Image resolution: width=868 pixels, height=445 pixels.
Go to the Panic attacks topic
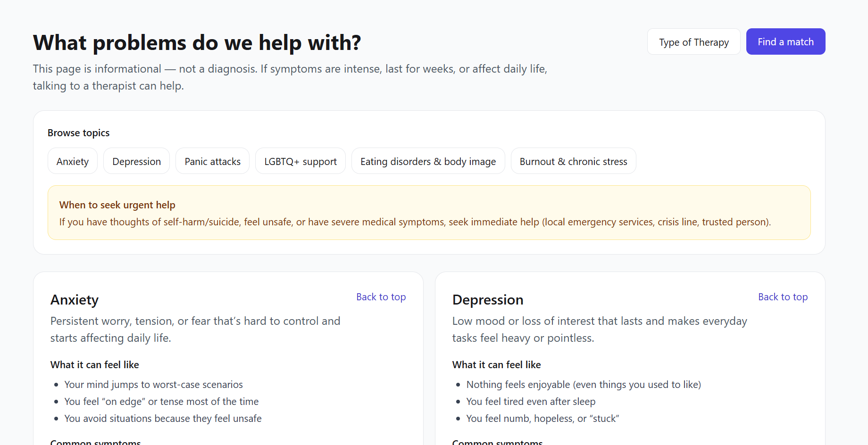pos(212,161)
